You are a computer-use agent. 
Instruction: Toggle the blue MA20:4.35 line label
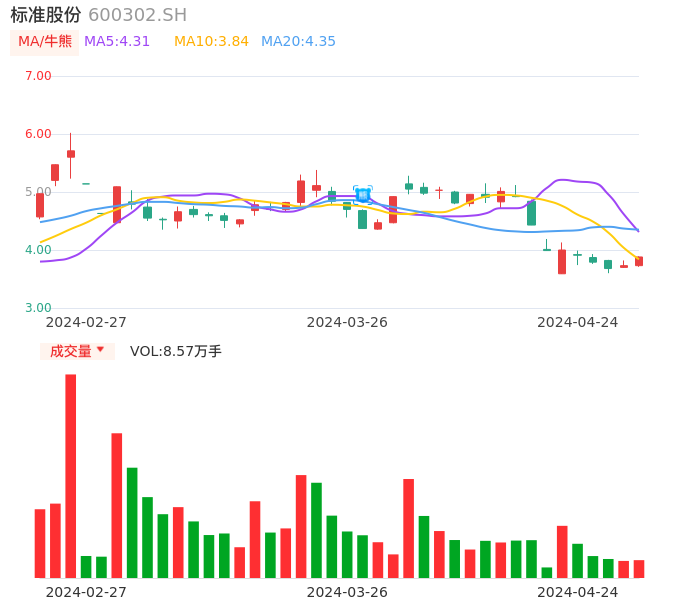[x=298, y=42]
